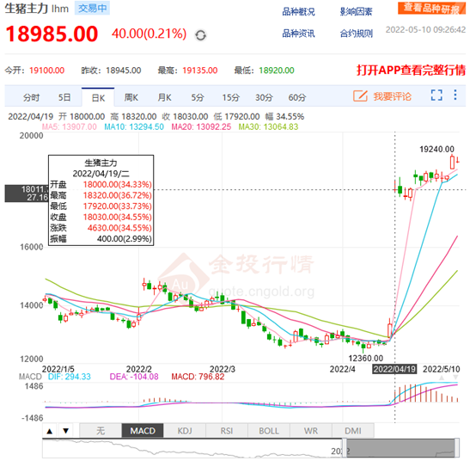Click the 12360.00 low point label
Viewport: 476px width, 461px height.
pos(365,359)
